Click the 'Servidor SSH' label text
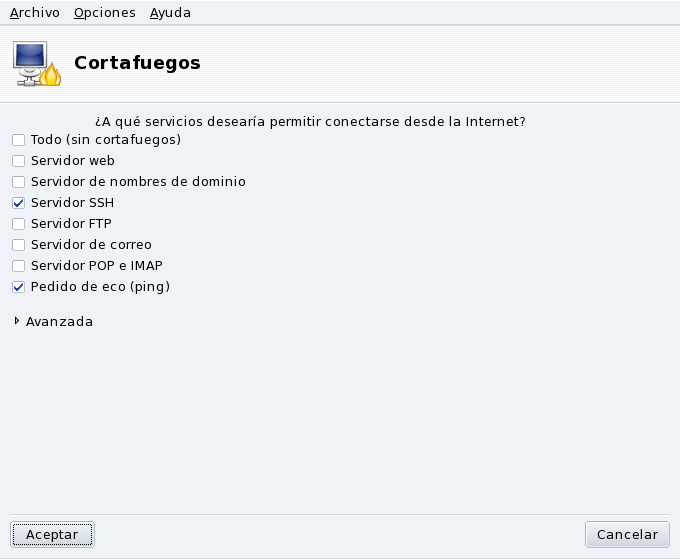Image resolution: width=680 pixels, height=560 pixels. (x=72, y=203)
